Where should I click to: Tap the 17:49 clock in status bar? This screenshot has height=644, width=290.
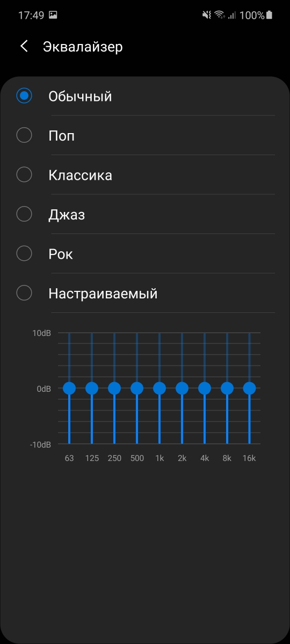tap(31, 16)
